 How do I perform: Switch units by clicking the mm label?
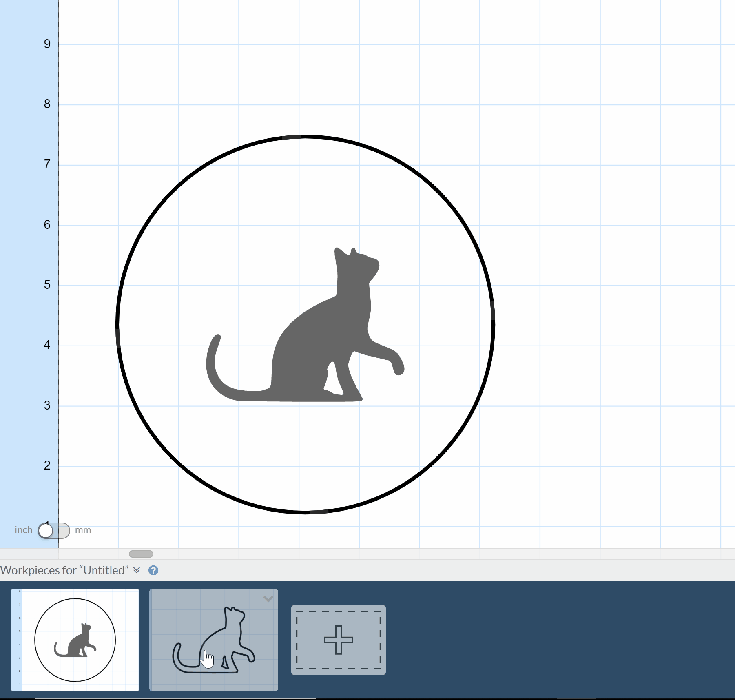83,530
